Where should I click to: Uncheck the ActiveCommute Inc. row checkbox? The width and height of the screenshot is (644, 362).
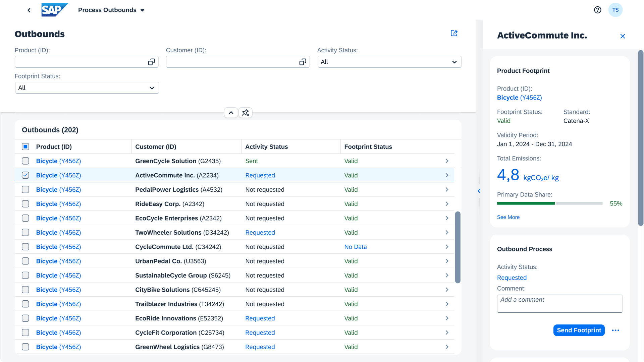(x=25, y=175)
